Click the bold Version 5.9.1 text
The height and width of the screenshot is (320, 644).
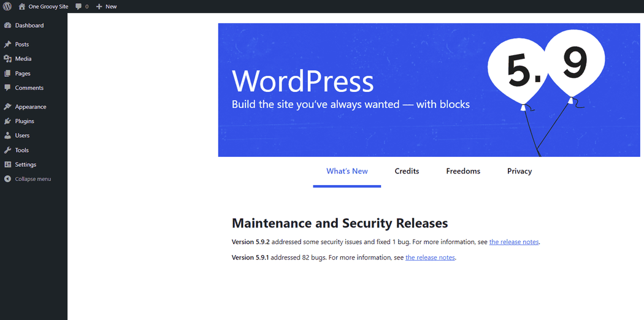point(250,257)
